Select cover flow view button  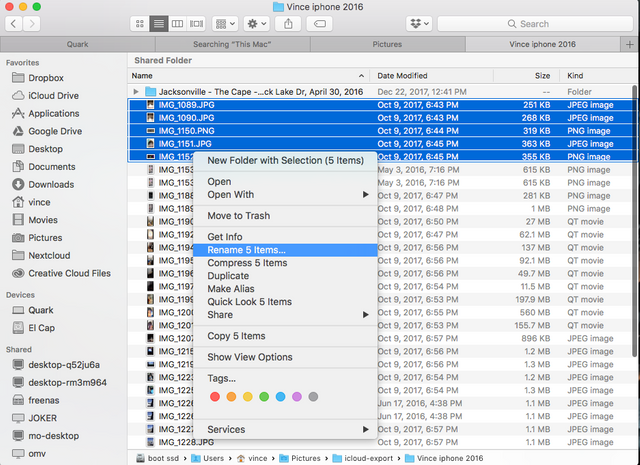pyautogui.click(x=197, y=23)
